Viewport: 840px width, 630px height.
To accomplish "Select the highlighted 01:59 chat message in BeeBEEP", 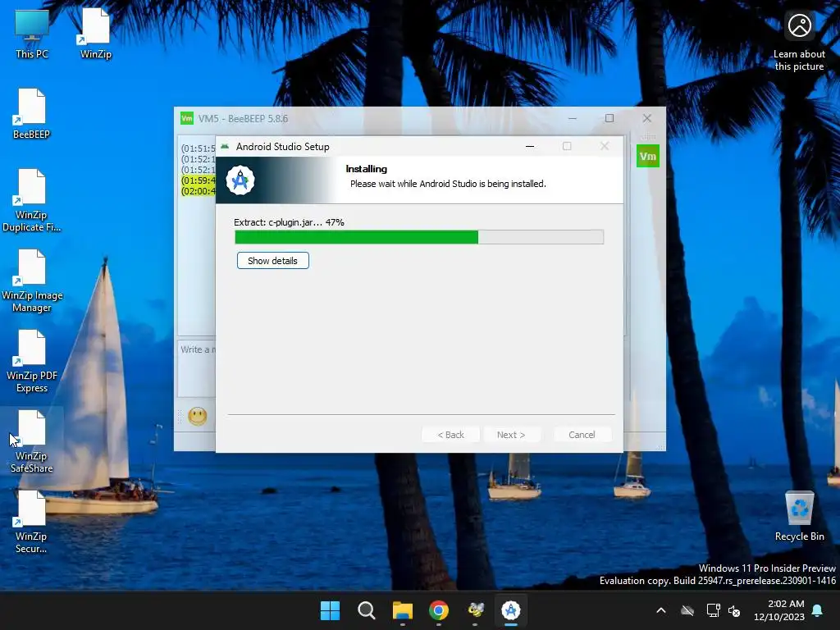I will [199, 180].
